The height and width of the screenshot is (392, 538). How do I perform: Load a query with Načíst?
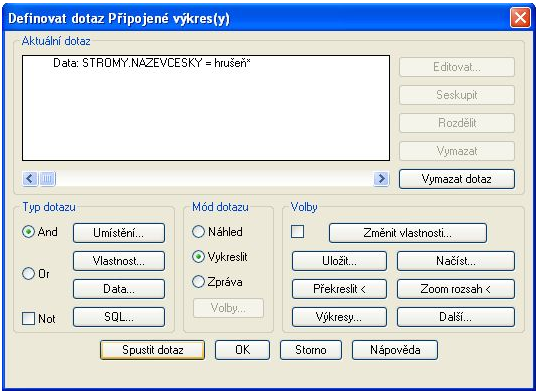point(456,261)
